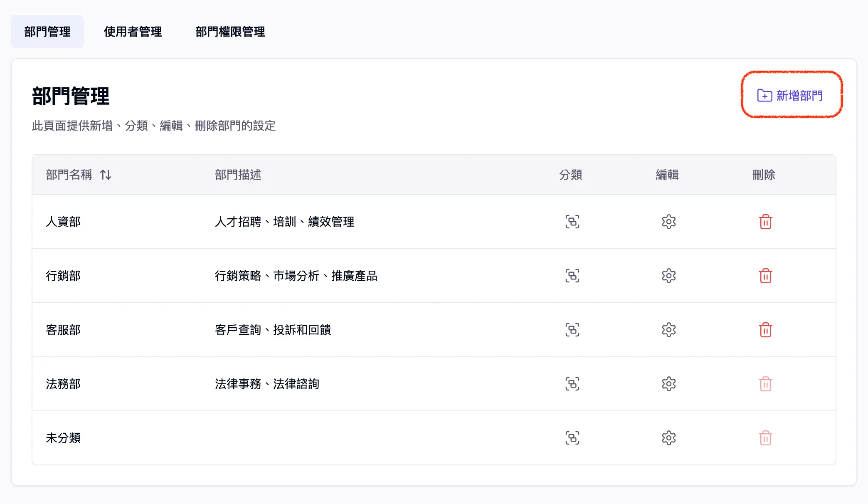The height and width of the screenshot is (504, 868).
Task: Click the faded trash icon for 法務部
Action: 765,384
